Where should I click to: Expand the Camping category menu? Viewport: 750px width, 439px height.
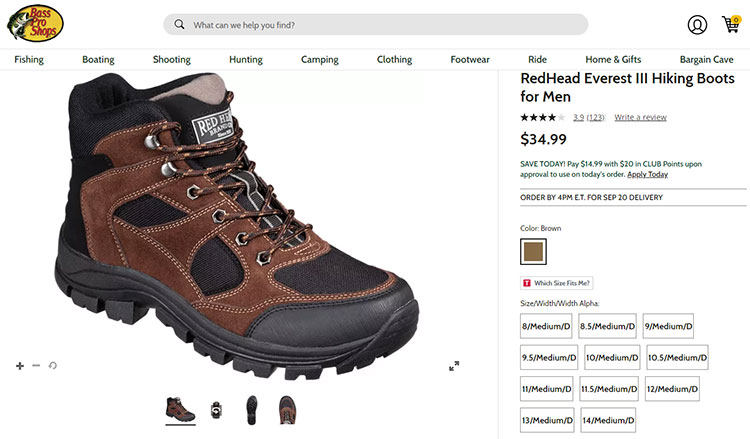tap(320, 59)
